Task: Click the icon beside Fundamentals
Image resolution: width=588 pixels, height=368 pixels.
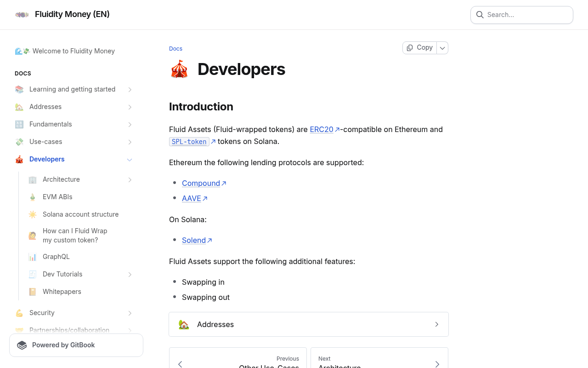Action: coord(19,124)
